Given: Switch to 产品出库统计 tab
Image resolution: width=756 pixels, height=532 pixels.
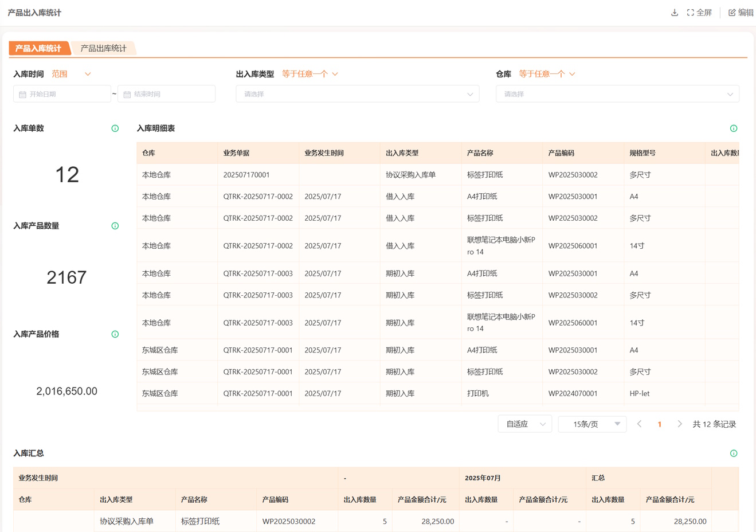Looking at the screenshot, I should pos(104,49).
